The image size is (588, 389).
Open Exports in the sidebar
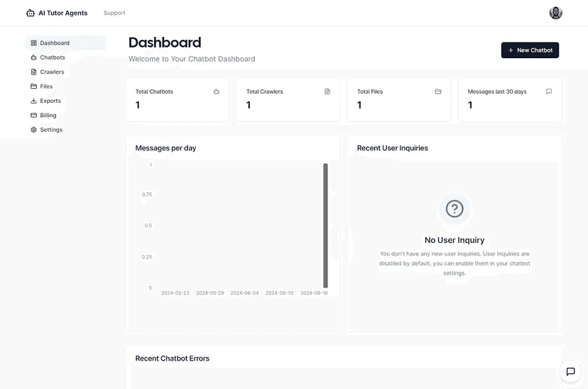click(65, 101)
